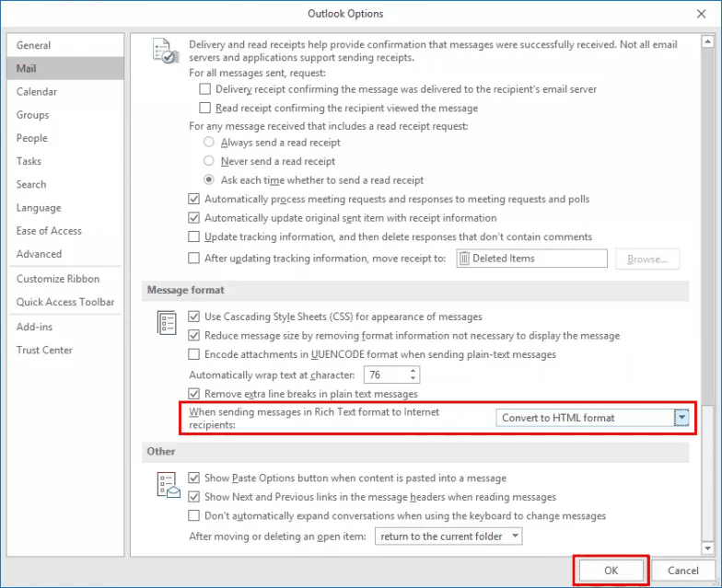Open Convert to HTML format dropdown
722x588 pixels.
681,418
